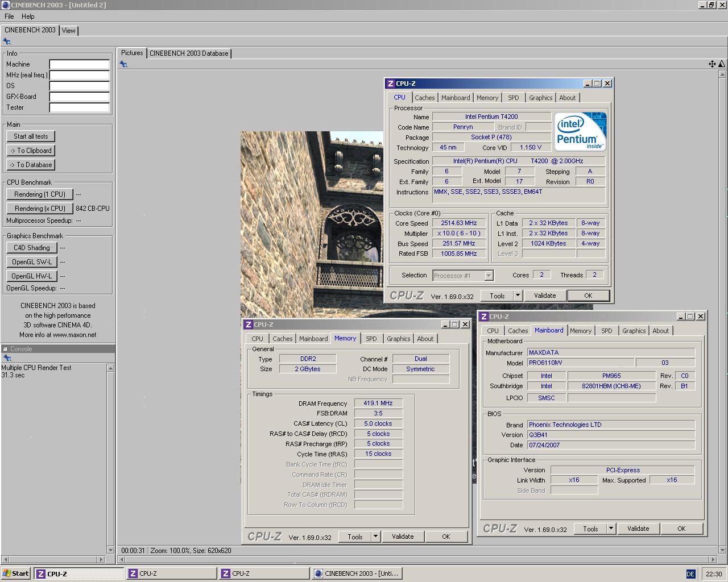Click the Cinebench title bar application icon

[5, 5]
